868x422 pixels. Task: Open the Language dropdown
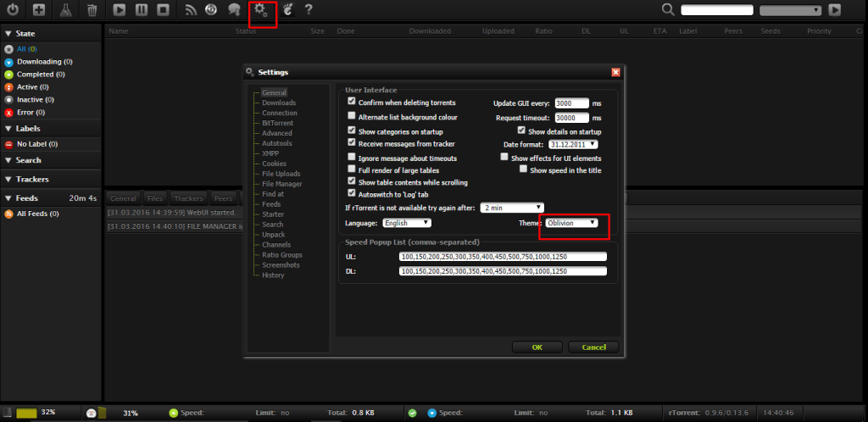[407, 223]
